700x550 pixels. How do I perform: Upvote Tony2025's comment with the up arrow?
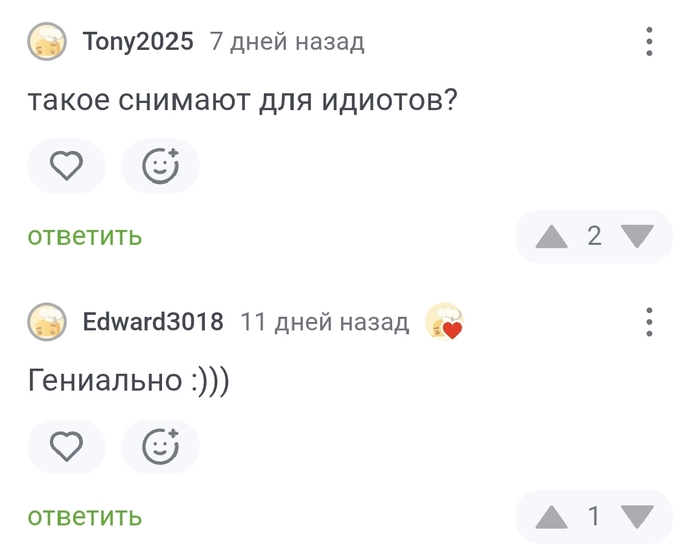point(551,236)
